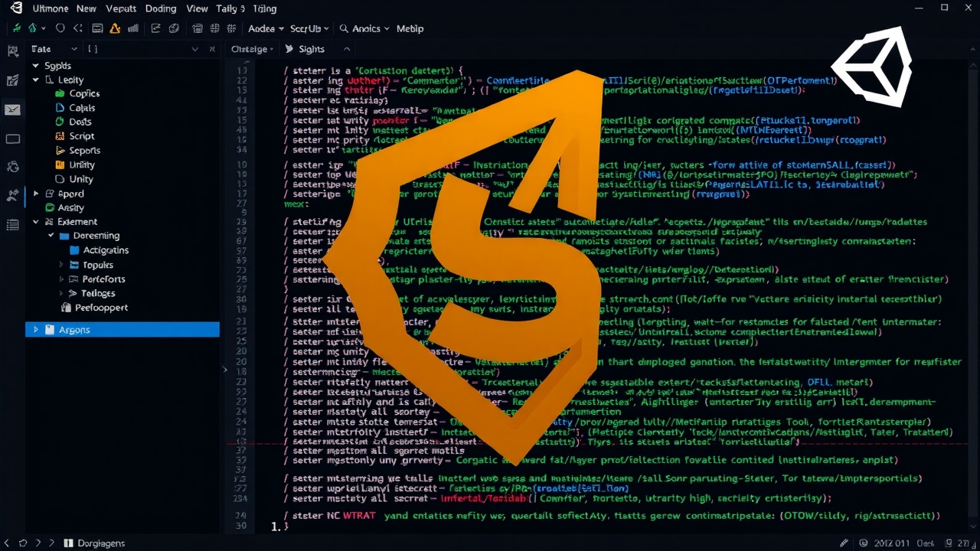Click the orange Script file icon
The image size is (980, 551).
(x=60, y=136)
